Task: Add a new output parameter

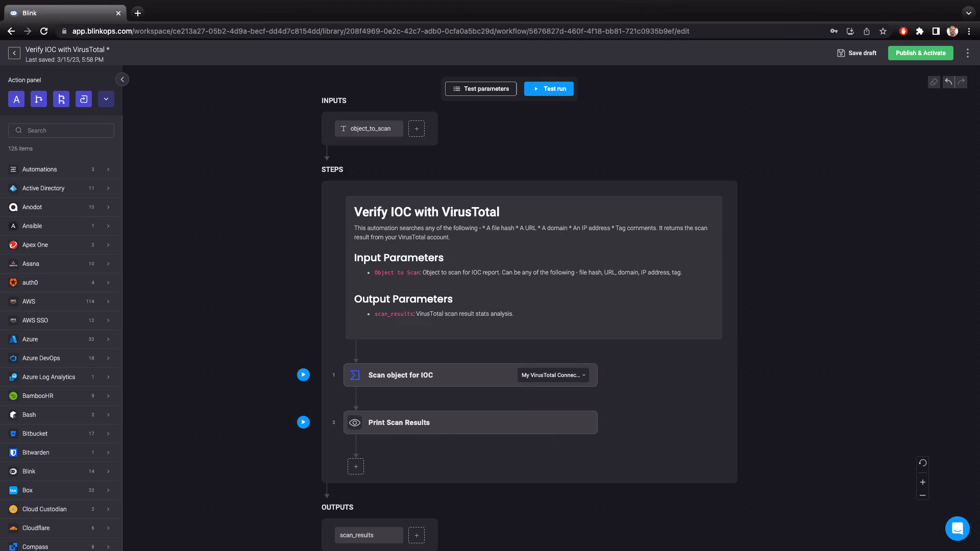Action: (x=416, y=535)
